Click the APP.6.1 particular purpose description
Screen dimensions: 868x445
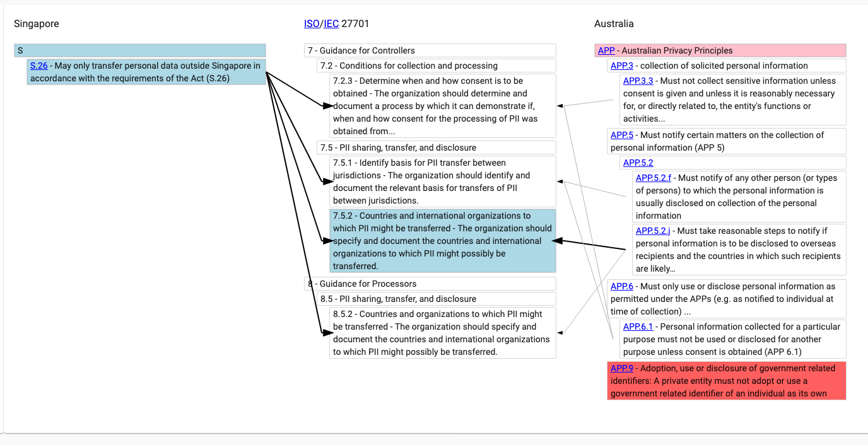click(732, 339)
